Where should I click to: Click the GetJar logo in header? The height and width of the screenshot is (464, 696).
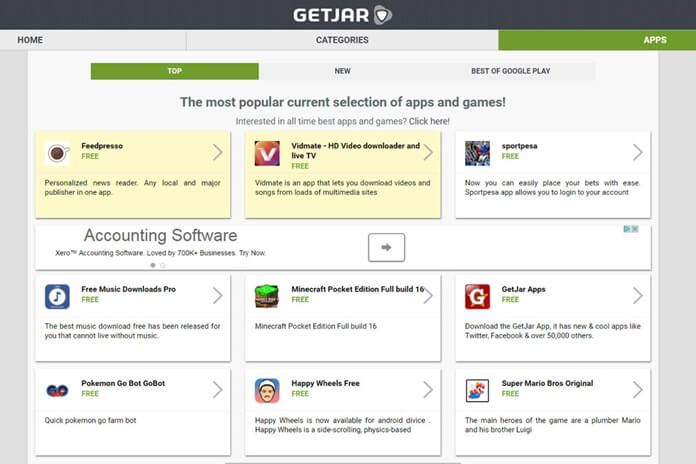(342, 15)
